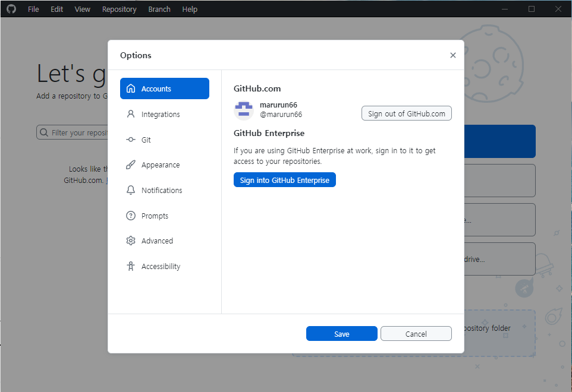Click the marurun66 avatar image
572x392 pixels.
[244, 110]
